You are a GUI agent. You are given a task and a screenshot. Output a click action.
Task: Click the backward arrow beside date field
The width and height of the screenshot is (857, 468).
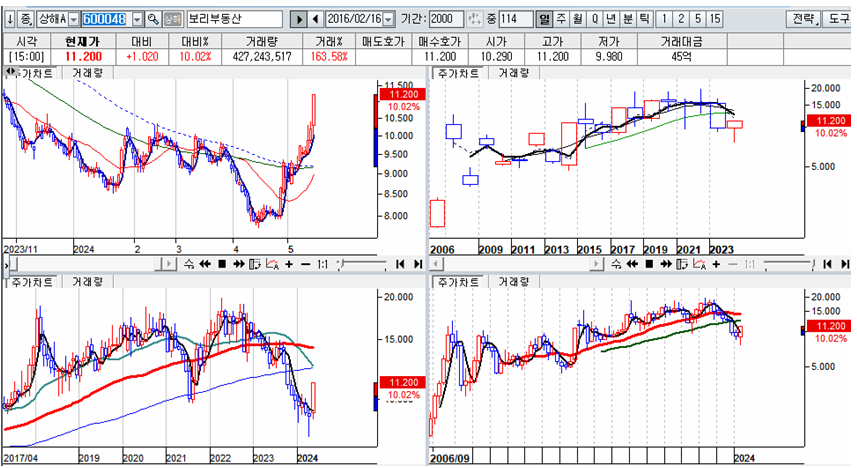coord(316,19)
